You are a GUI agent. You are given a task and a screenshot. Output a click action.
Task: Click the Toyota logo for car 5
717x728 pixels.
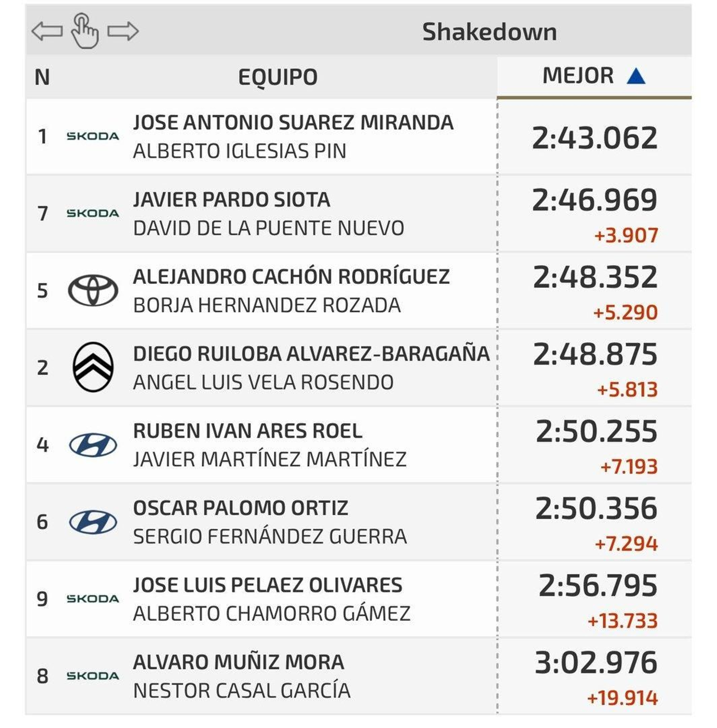[x=93, y=290]
